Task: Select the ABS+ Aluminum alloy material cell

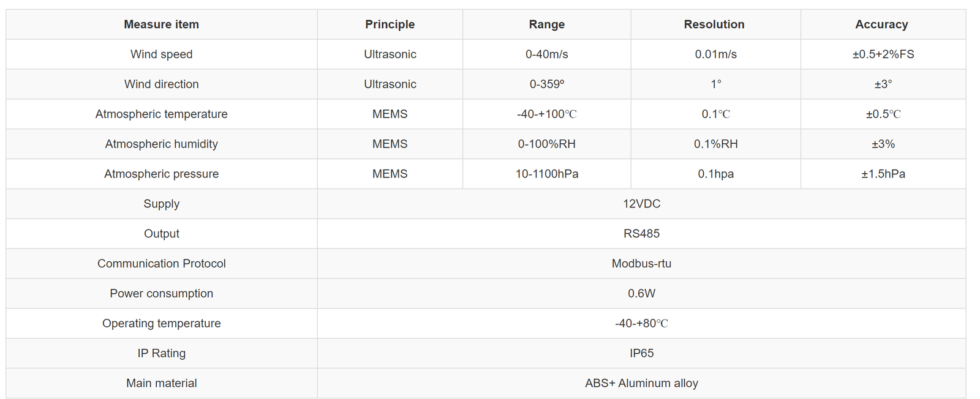Action: (641, 384)
